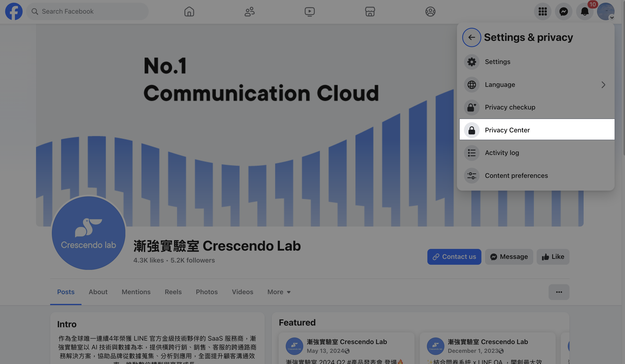Switch to the Videos tab

coord(242,292)
